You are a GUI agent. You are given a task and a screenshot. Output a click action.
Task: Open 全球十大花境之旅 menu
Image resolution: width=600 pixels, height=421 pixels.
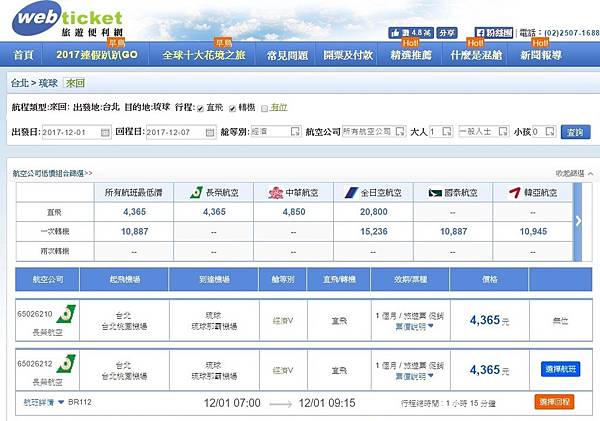click(204, 55)
